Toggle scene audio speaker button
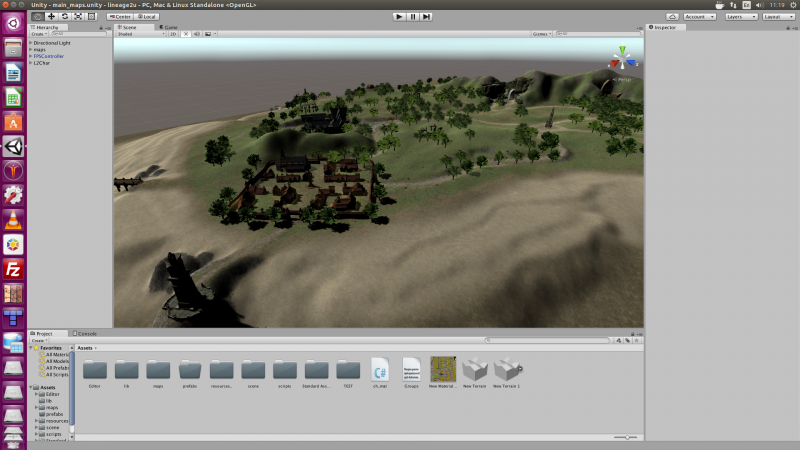Image resolution: width=800 pixels, height=450 pixels. coord(198,34)
